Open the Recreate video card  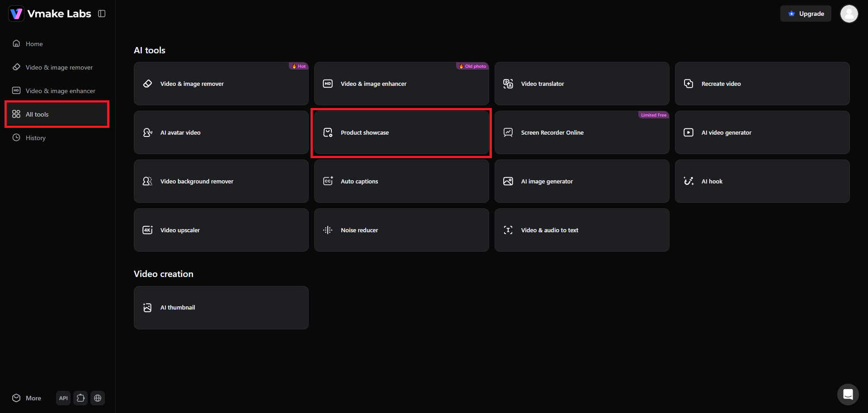coord(762,84)
